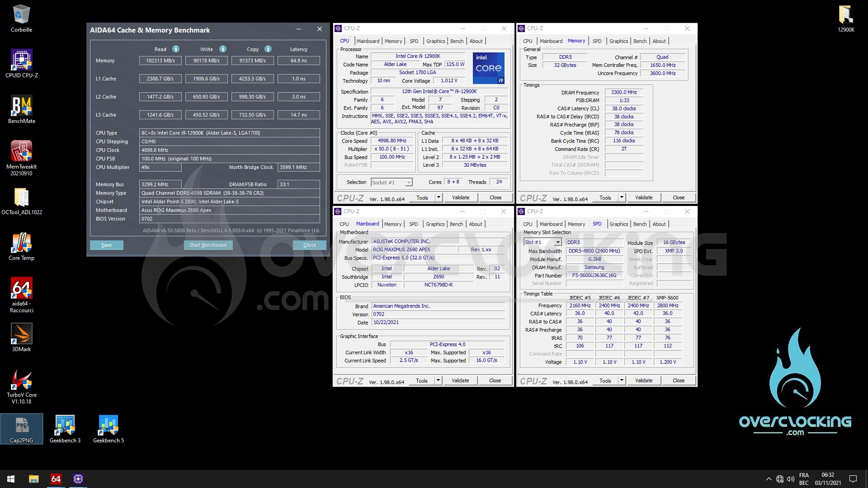Click the Intel Core i9 logo in CPU-Z
Viewport: 868px width, 488px height.
click(x=489, y=68)
